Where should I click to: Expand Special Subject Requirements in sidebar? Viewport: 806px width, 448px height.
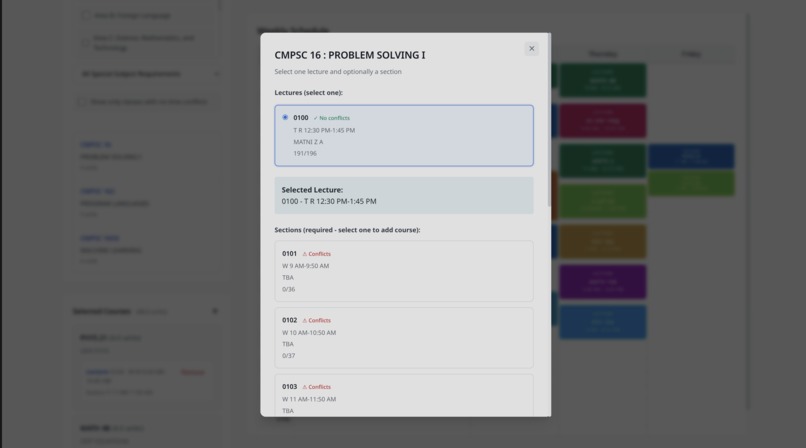coord(149,74)
